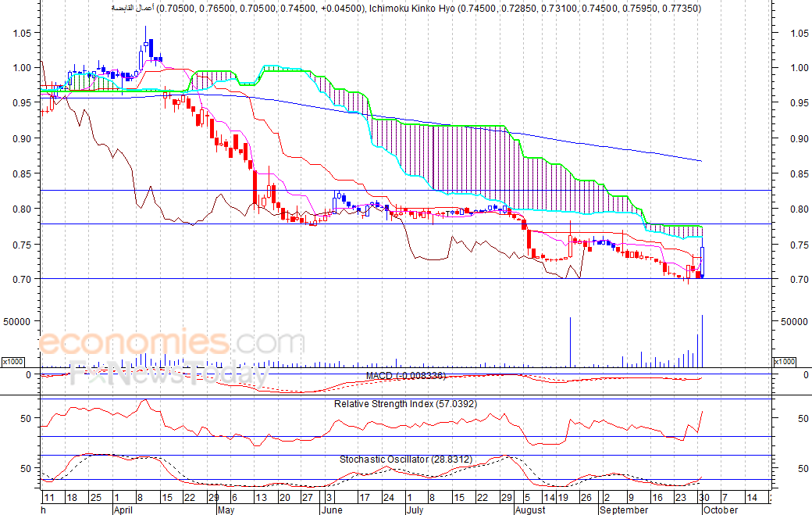Click date label 30 on time axis
This screenshot has height=515, width=812.
pyautogui.click(x=703, y=497)
